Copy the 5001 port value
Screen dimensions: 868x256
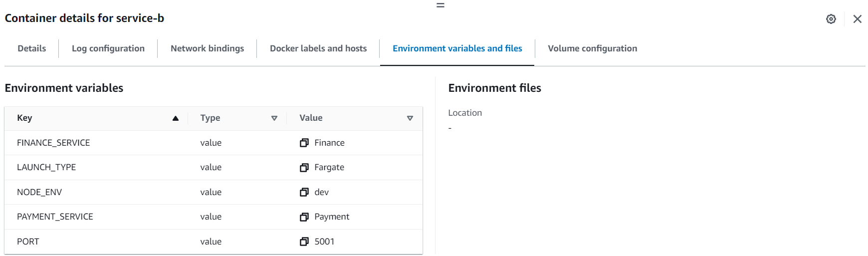coord(304,242)
